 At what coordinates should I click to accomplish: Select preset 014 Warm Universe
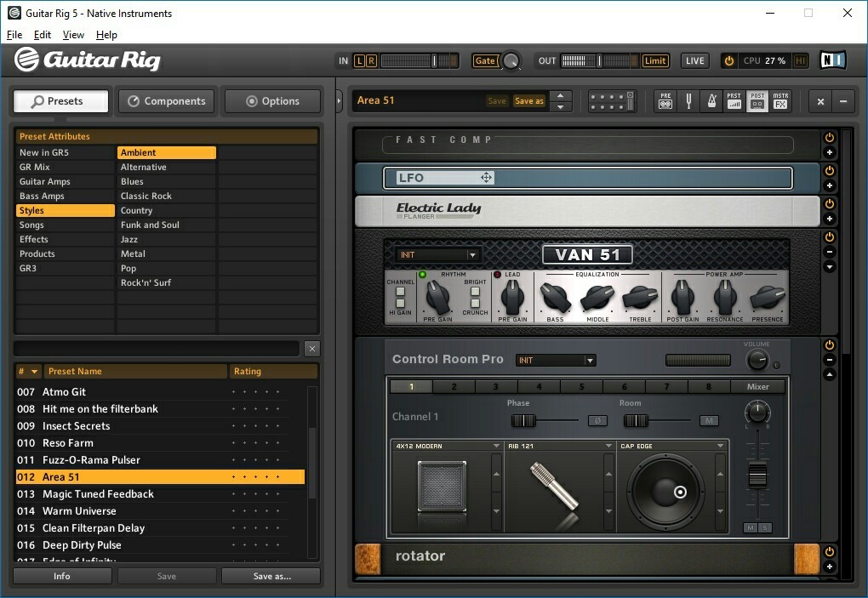pyautogui.click(x=161, y=511)
